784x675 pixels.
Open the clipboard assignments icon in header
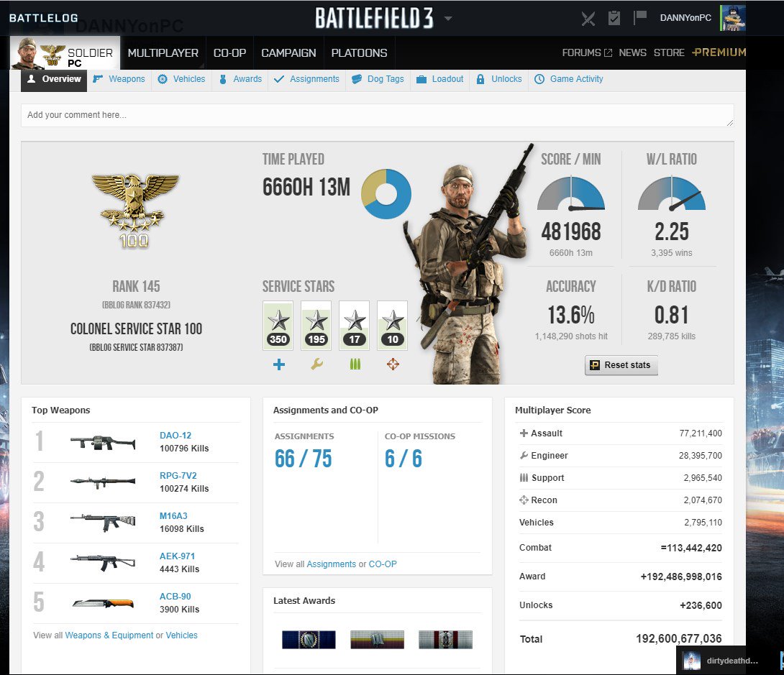614,18
